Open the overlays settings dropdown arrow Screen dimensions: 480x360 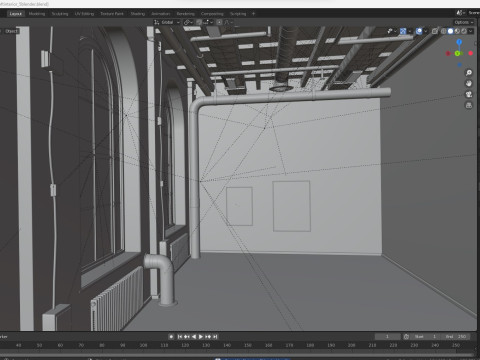[x=426, y=31]
